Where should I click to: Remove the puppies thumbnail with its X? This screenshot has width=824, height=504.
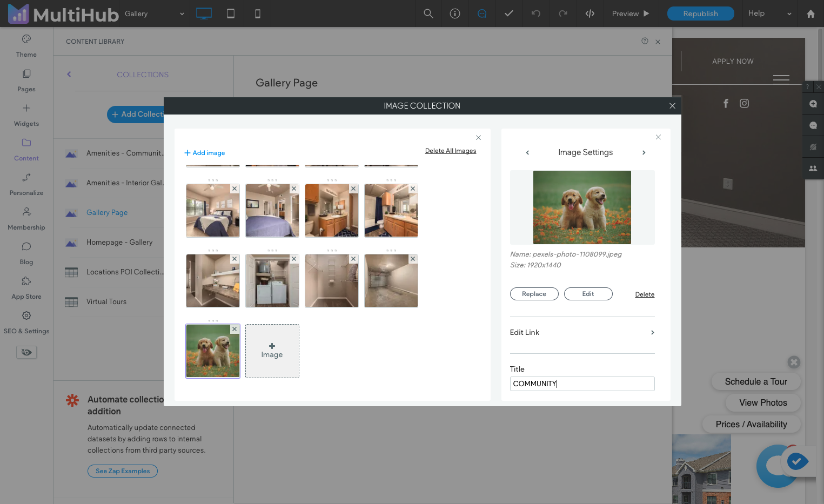point(235,329)
